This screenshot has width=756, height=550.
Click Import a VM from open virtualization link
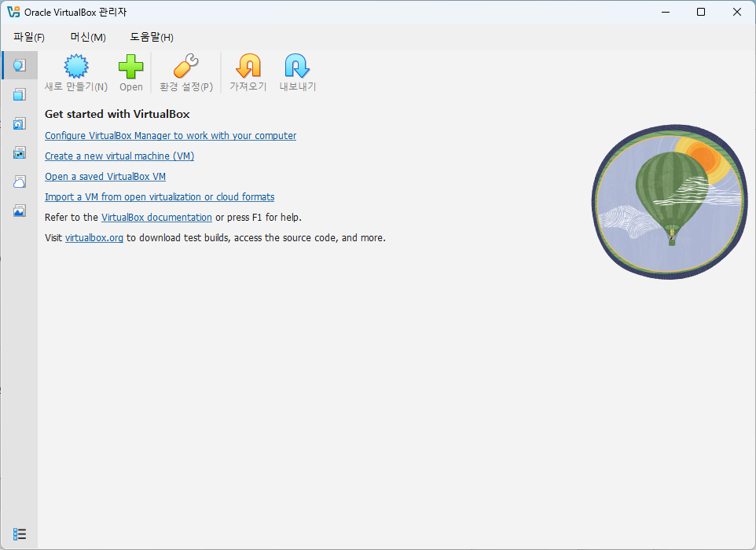(160, 197)
